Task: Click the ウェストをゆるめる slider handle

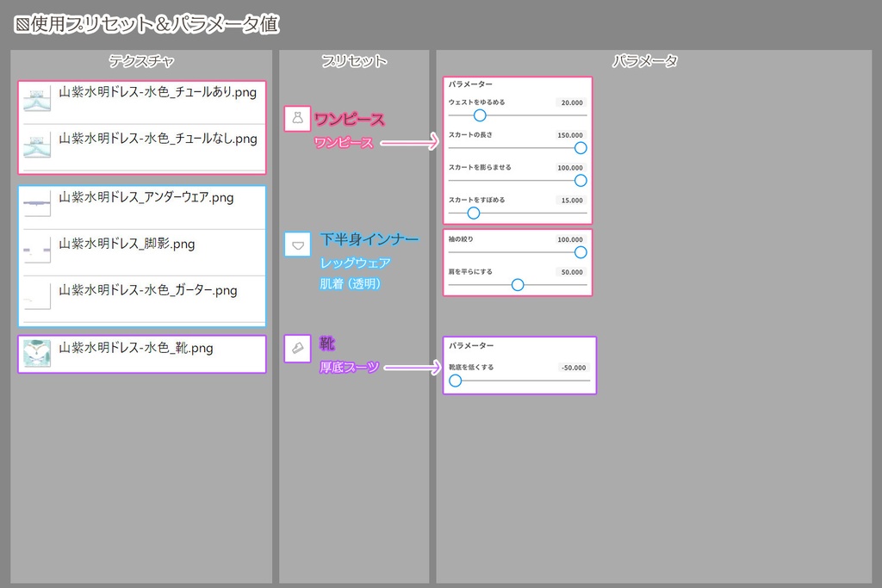Action: 480,115
